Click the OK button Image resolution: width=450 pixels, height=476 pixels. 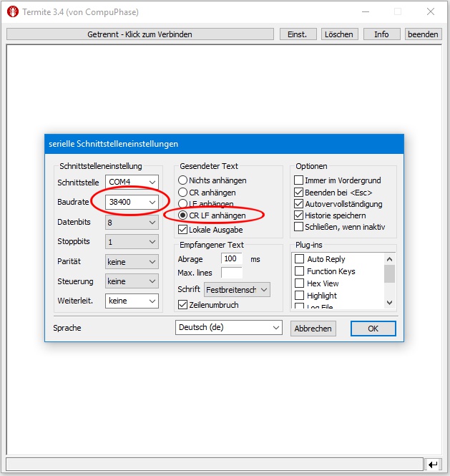click(373, 329)
